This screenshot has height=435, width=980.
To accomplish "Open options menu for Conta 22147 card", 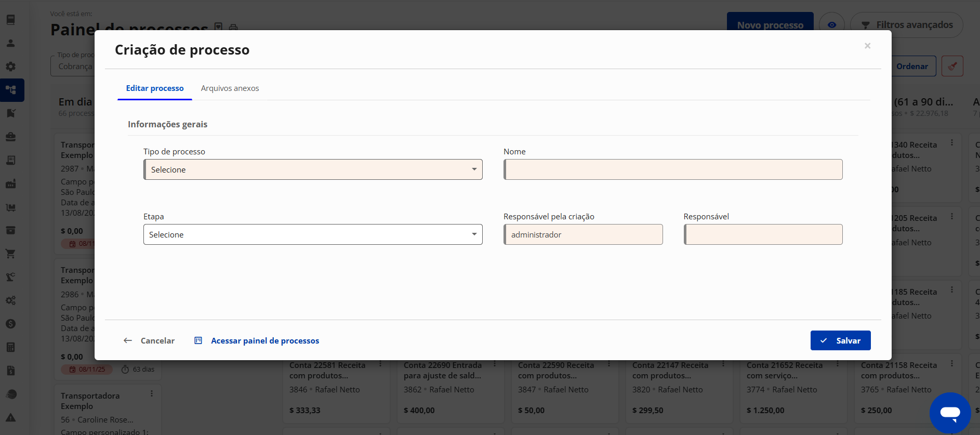I will point(723,364).
